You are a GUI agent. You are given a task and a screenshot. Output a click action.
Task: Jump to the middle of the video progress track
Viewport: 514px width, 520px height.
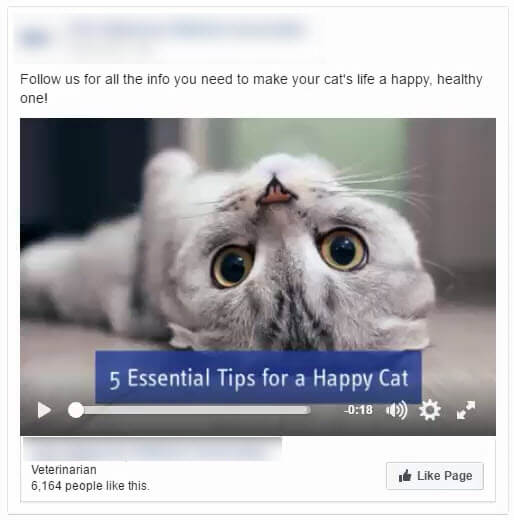[190, 410]
